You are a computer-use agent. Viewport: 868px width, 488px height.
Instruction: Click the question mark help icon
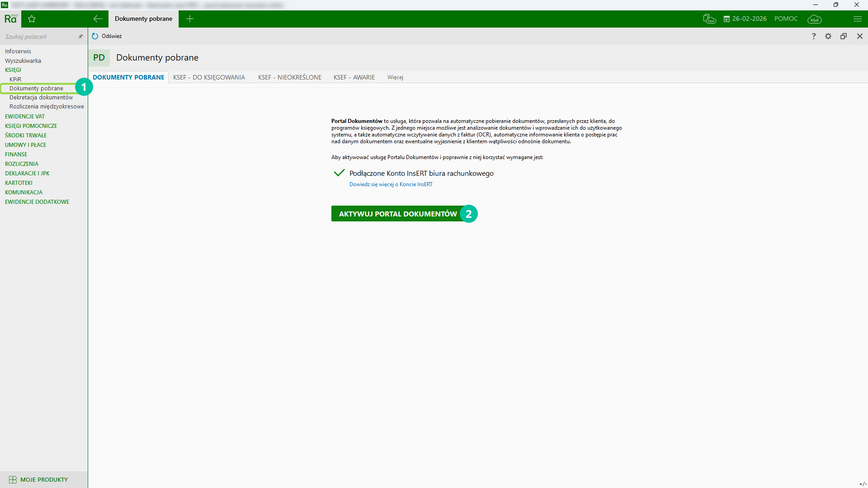(814, 36)
